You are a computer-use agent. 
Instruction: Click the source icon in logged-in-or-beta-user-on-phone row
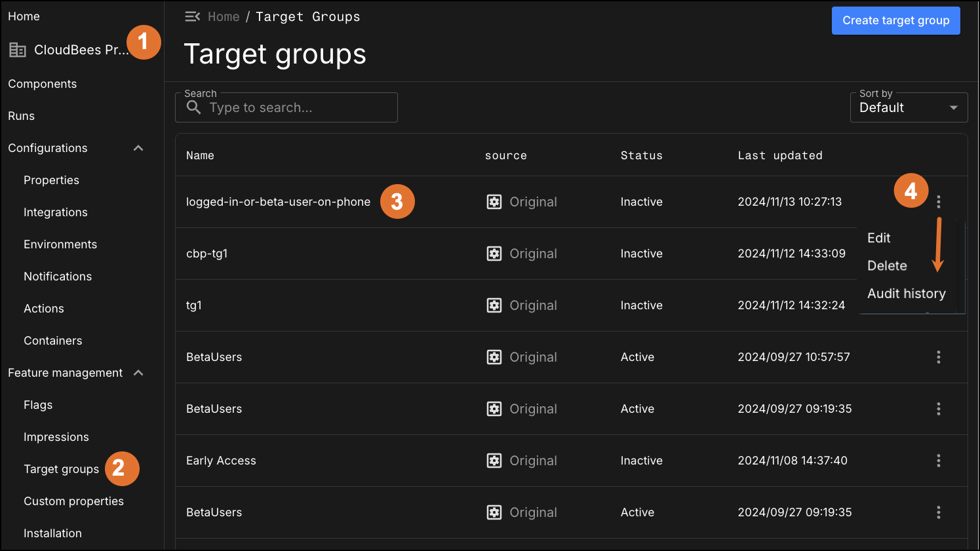494,202
